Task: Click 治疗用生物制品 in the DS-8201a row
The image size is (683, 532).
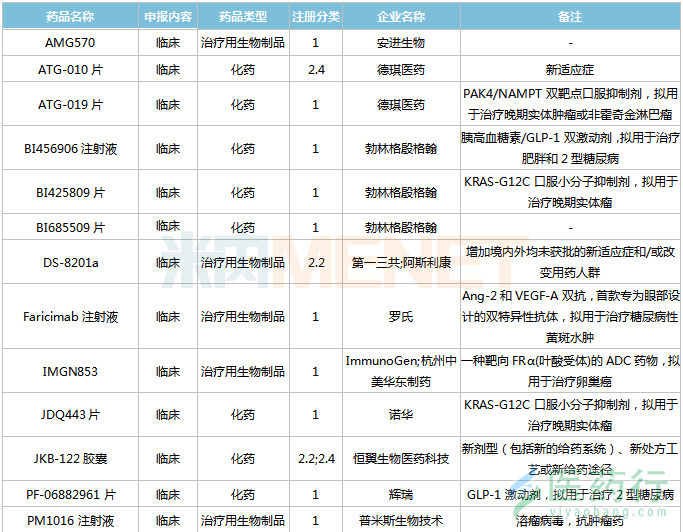Action: pos(243,262)
